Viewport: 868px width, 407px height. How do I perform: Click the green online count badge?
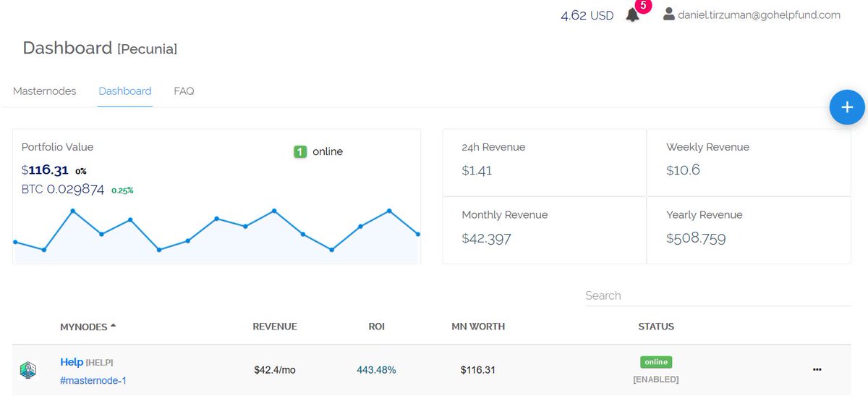pyautogui.click(x=300, y=151)
